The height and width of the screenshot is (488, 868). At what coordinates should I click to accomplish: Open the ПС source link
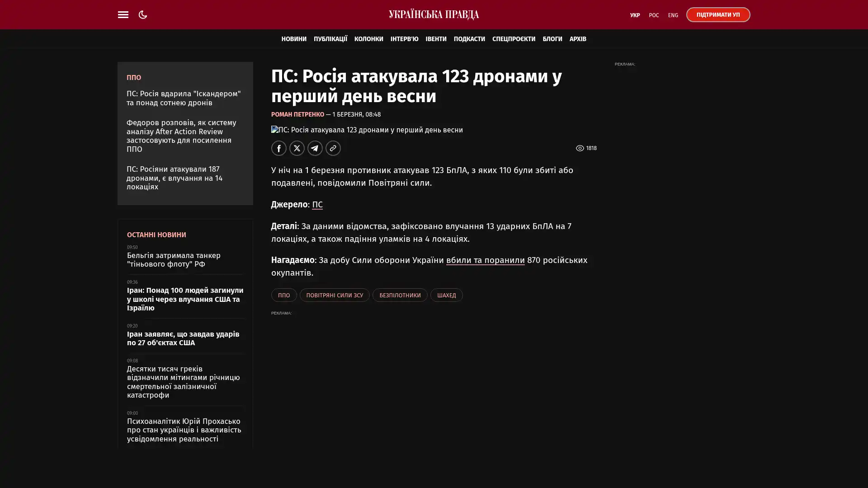tap(317, 205)
